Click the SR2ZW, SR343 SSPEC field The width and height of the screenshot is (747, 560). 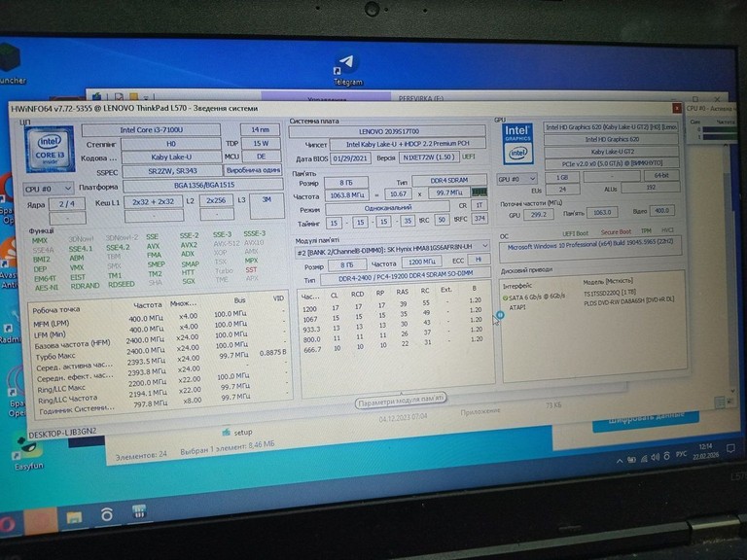point(172,170)
